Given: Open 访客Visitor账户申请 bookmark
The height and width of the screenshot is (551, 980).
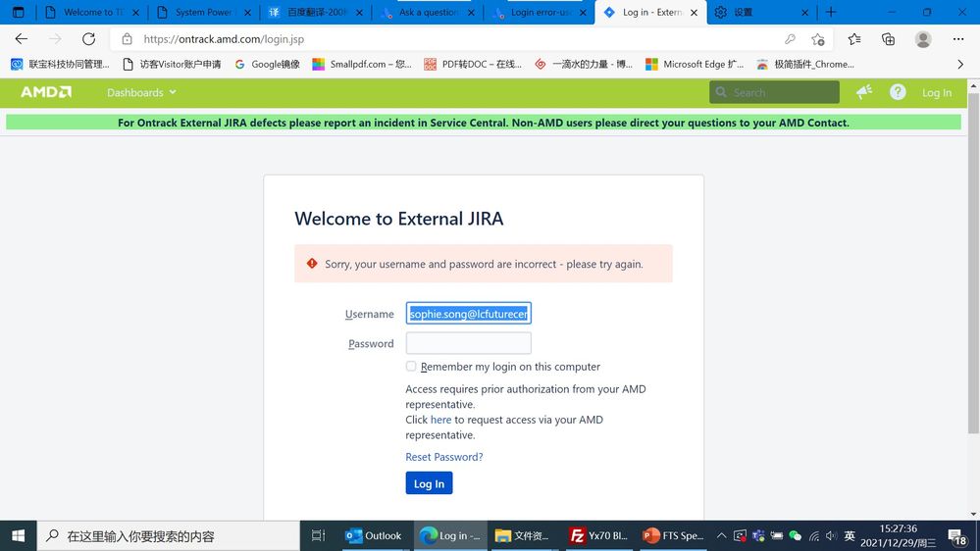Looking at the screenshot, I should point(172,64).
